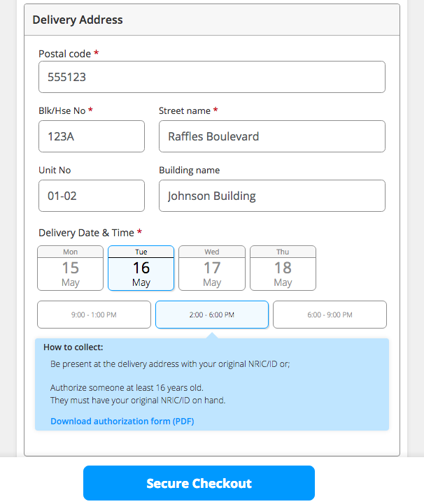Choose Thu 18 May delivery date
The image size is (424, 504).
coord(283,268)
